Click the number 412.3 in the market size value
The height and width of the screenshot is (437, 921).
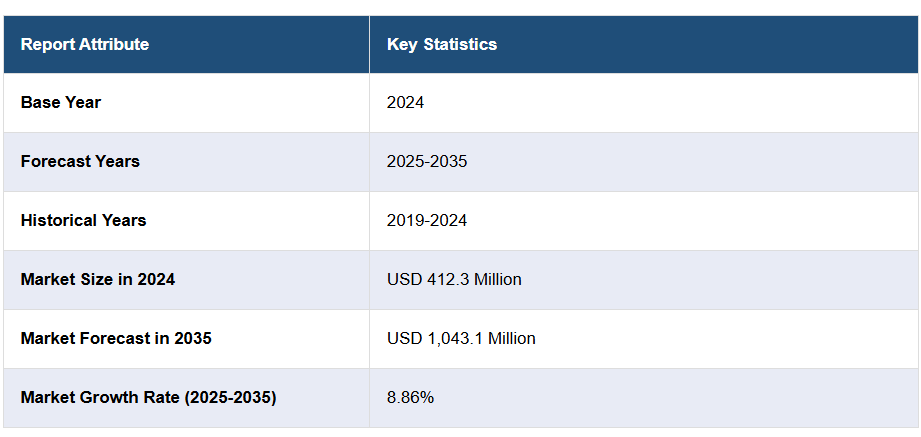pos(443,279)
